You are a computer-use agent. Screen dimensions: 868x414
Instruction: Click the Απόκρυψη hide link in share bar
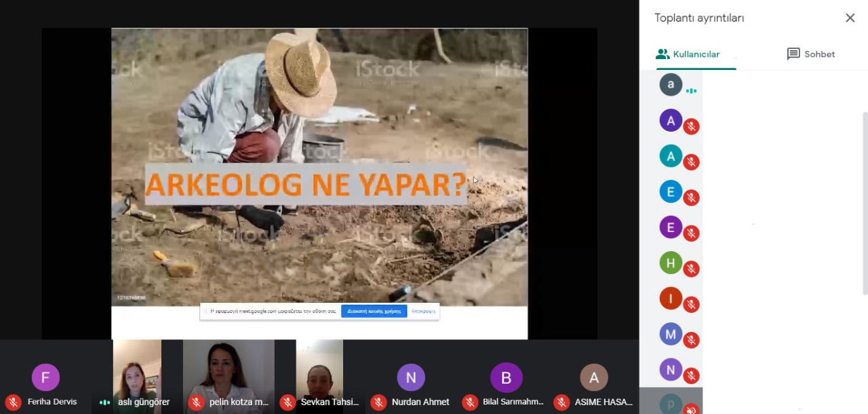tap(423, 311)
